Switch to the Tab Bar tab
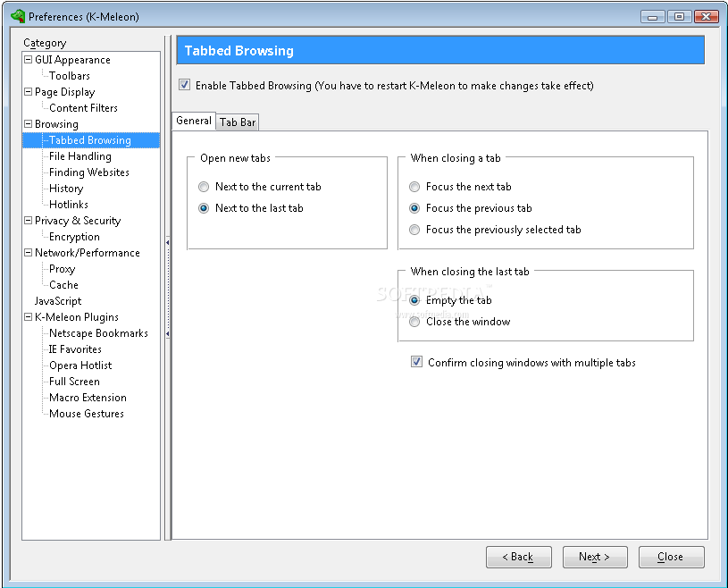Viewport: 728px width, 588px height. (x=238, y=122)
